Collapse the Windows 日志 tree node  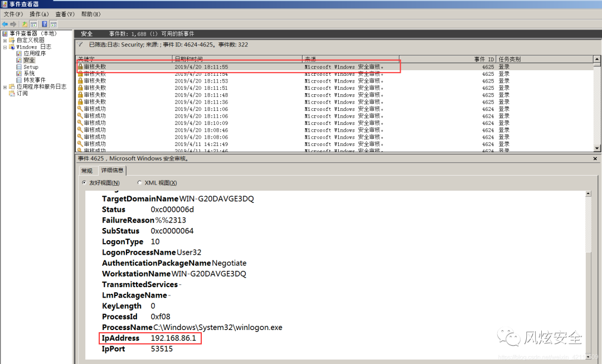(5, 47)
